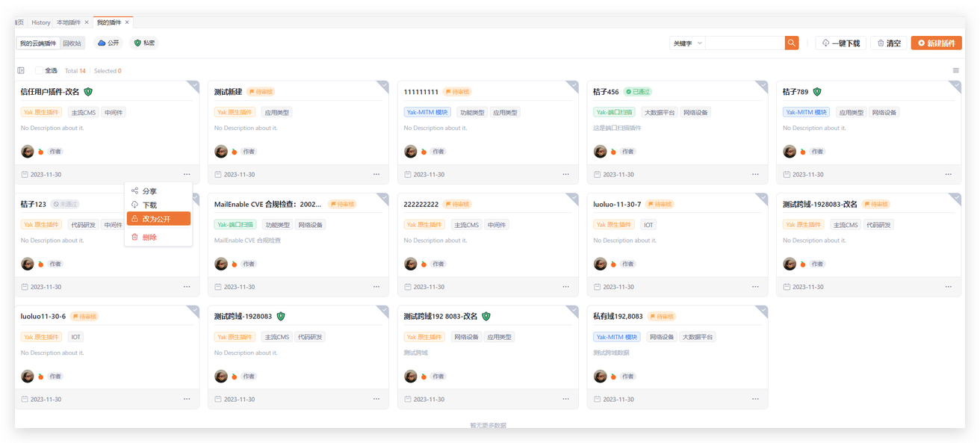Screen dimensions: 980x443
Task: Toggle the list view icon at right
Action: [955, 71]
